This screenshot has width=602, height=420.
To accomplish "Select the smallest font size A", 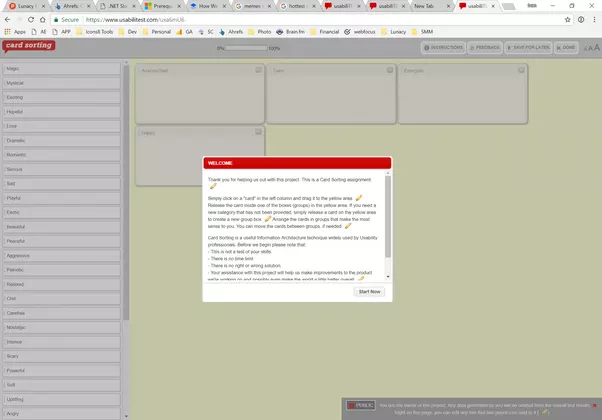I will pos(585,48).
